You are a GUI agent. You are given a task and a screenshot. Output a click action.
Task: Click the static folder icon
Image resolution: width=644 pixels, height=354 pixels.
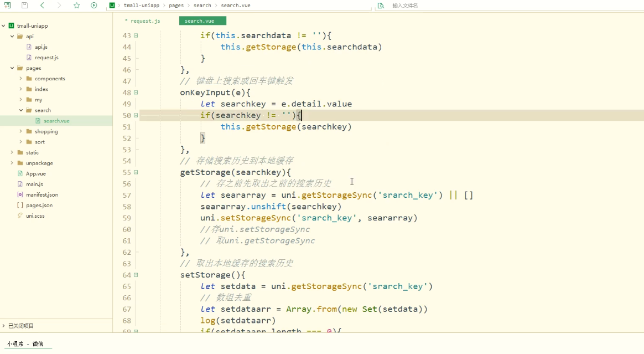(20, 152)
